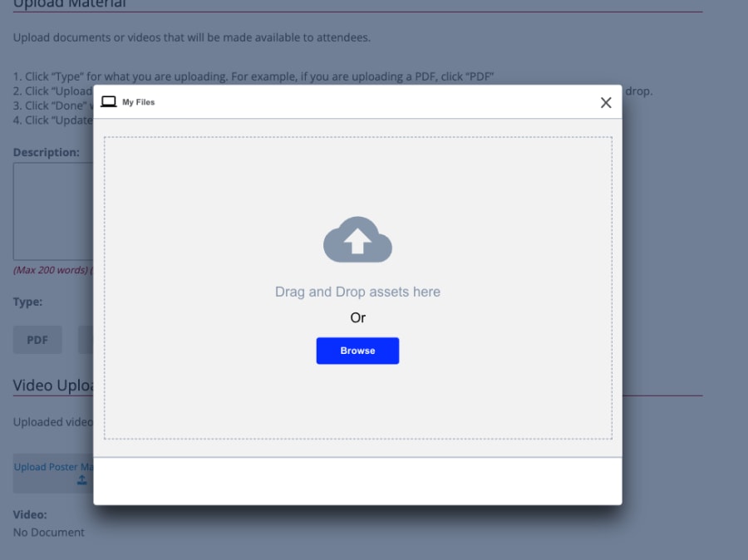The image size is (748, 560).
Task: Click the 'Or' text above Browse
Action: [357, 317]
